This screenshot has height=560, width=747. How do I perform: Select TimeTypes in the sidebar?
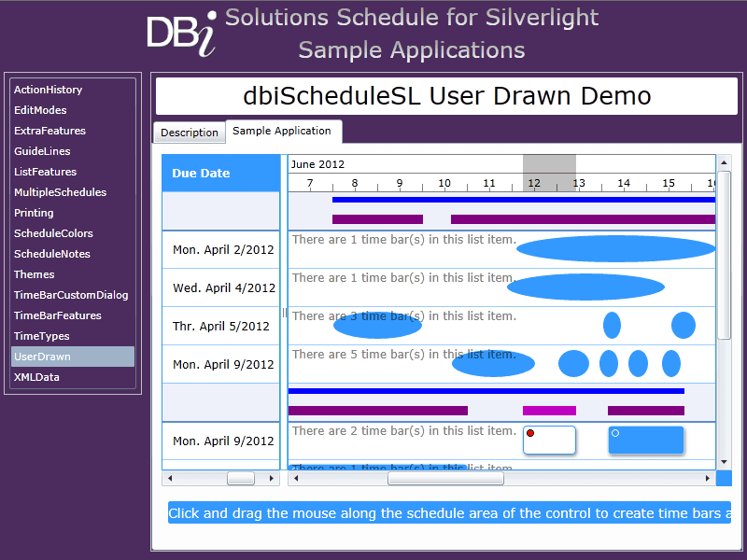73,336
